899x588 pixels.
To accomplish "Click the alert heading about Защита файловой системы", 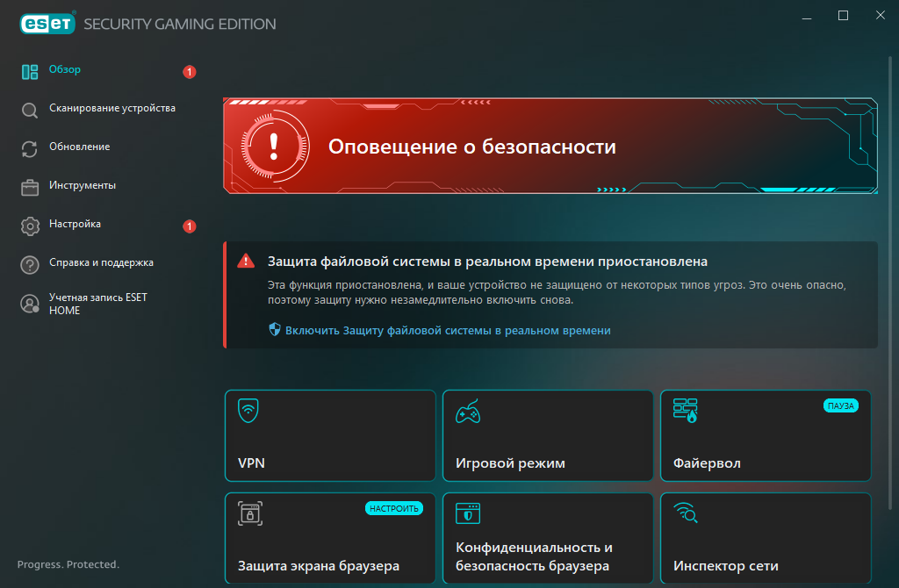I will tap(487, 262).
